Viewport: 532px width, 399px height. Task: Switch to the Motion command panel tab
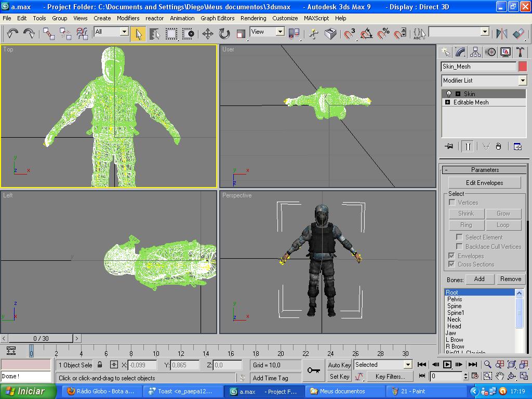pyautogui.click(x=490, y=52)
